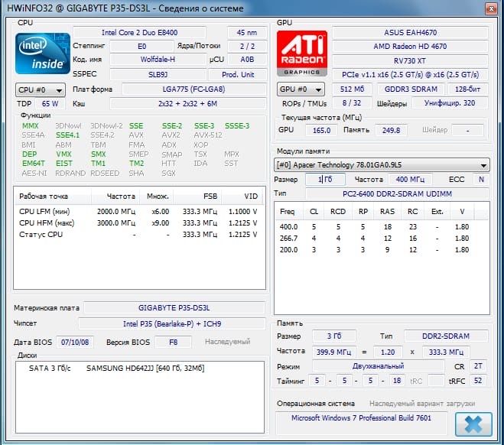The image size is (504, 445).
Task: Select the CPU HFM (макс) row
Action: tap(139, 223)
